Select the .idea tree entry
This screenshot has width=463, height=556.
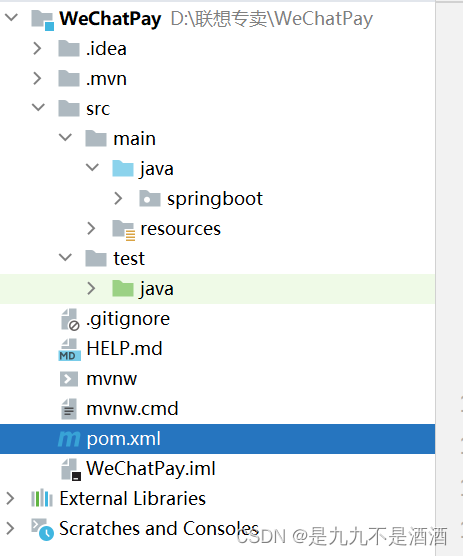pos(106,48)
